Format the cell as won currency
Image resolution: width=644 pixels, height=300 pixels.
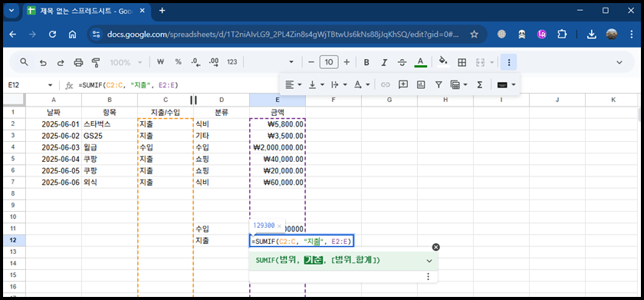pos(160,62)
